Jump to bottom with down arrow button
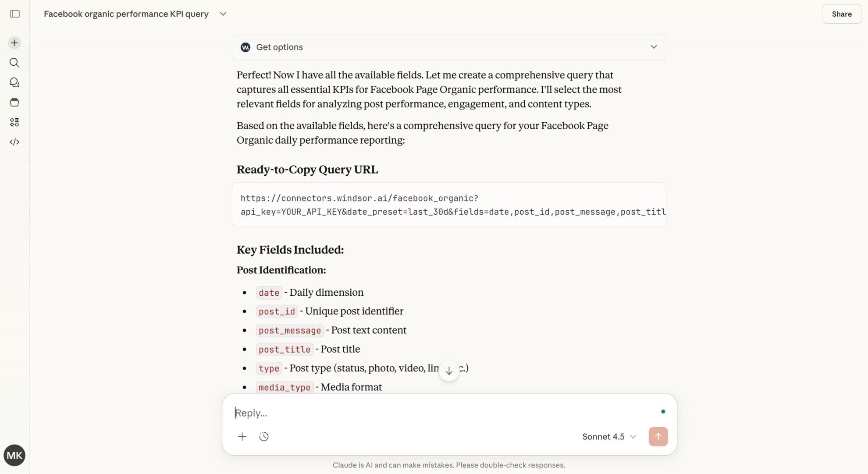 pyautogui.click(x=449, y=371)
